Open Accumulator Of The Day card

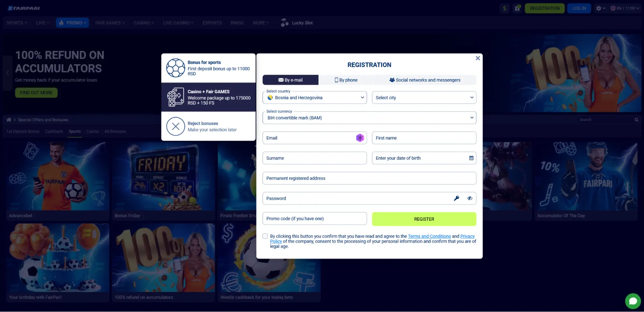[586, 182]
